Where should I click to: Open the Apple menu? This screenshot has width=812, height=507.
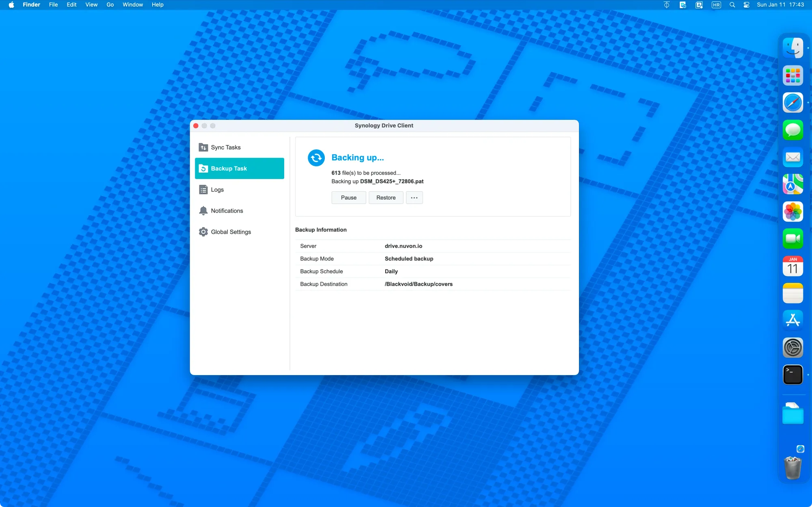11,5
